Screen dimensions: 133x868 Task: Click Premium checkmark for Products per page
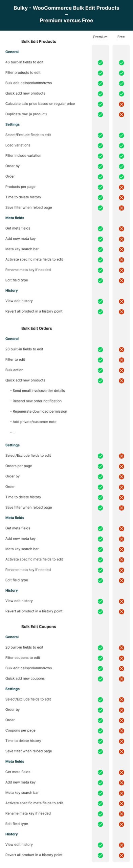(101, 187)
